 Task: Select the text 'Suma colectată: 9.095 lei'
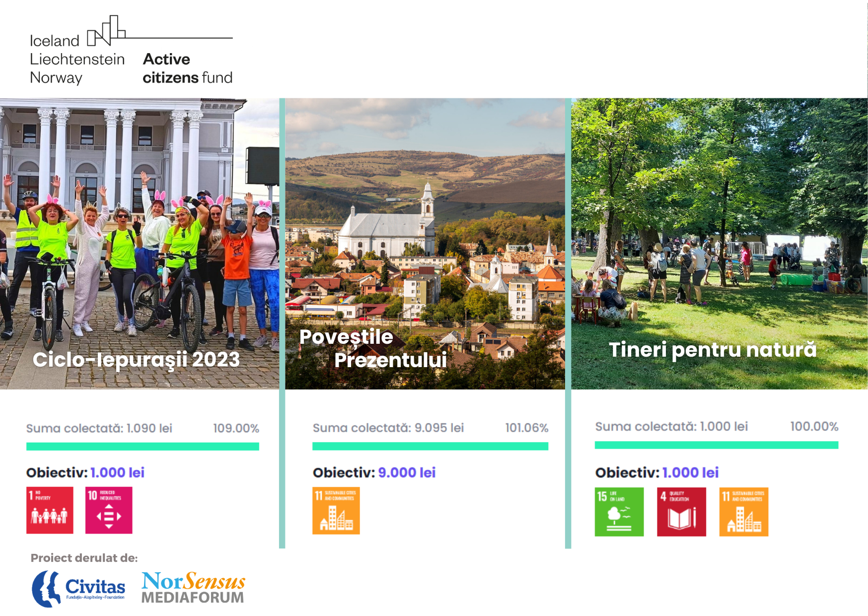click(388, 428)
